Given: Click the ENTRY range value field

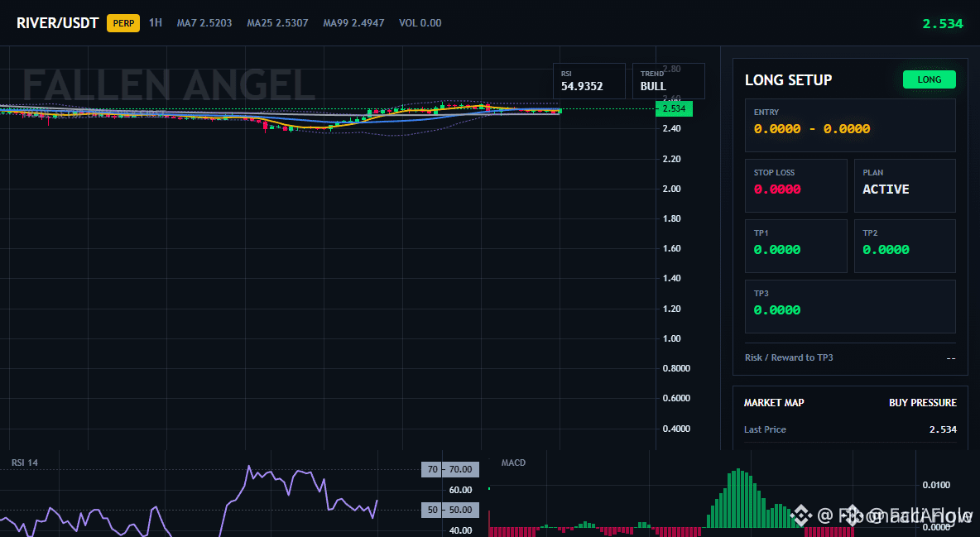Looking at the screenshot, I should 850,125.
